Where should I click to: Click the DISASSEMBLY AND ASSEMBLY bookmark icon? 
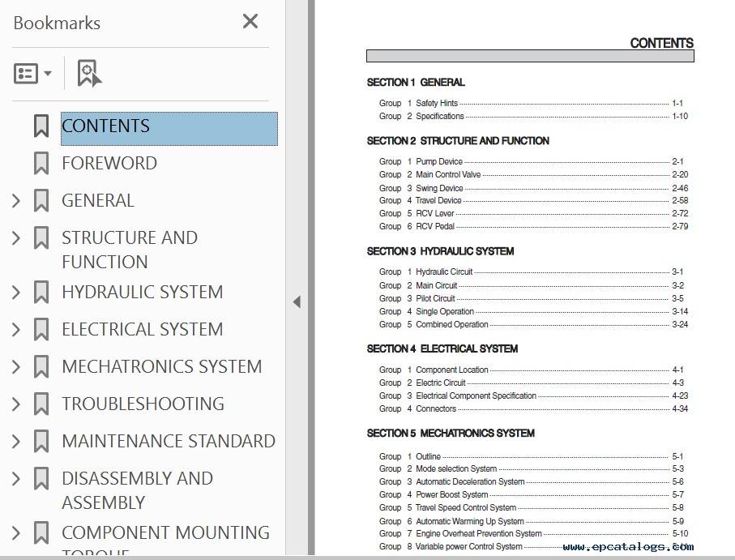pyautogui.click(x=41, y=478)
